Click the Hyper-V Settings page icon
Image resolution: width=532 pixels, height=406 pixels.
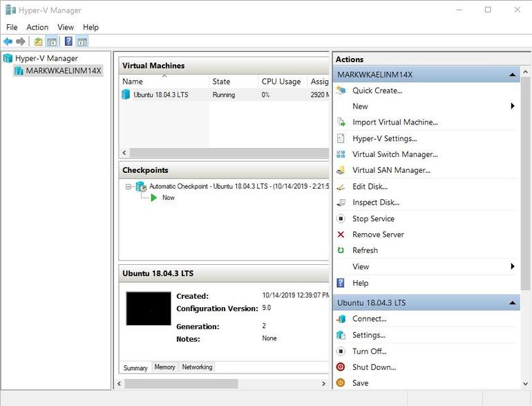point(341,138)
